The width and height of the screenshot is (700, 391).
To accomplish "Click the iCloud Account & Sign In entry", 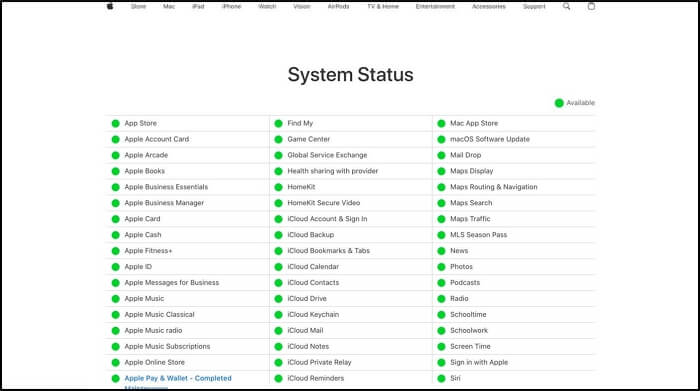I will point(327,219).
